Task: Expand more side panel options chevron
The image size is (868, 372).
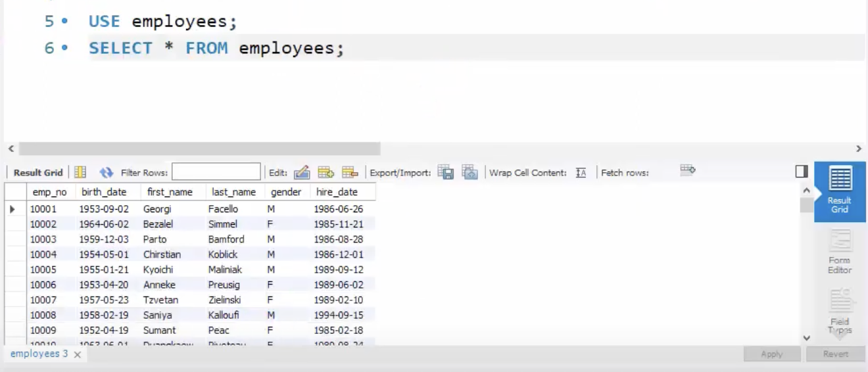Action: [x=840, y=334]
